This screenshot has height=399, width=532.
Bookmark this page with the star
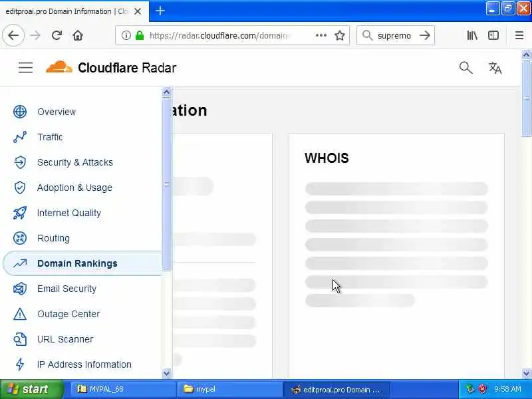pyautogui.click(x=340, y=35)
